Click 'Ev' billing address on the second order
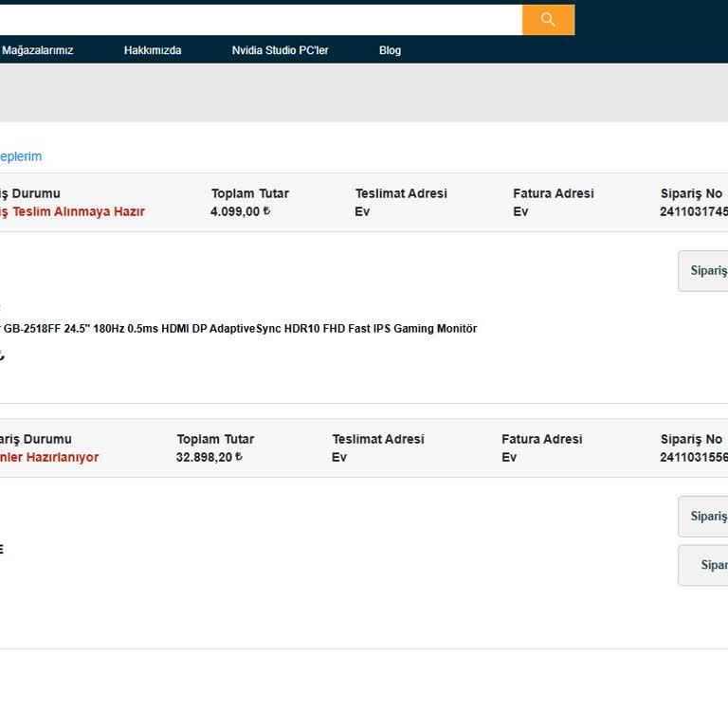Image resolution: width=728 pixels, height=728 pixels. click(x=509, y=457)
